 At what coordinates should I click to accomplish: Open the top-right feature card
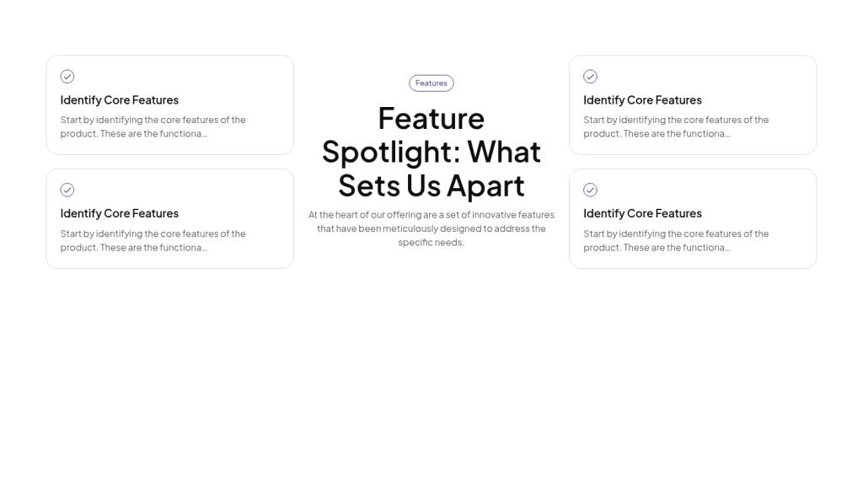point(693,105)
